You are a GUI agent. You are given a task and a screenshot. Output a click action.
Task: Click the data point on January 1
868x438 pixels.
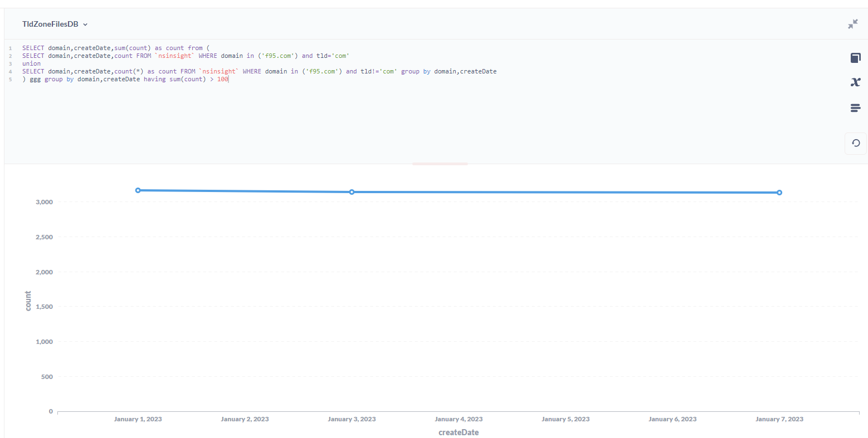[138, 190]
